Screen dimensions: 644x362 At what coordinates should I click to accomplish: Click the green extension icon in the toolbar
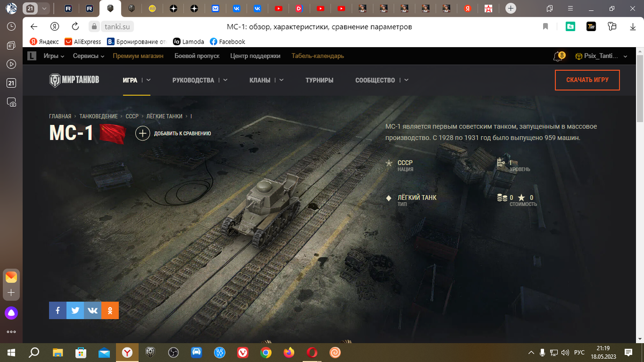click(570, 27)
